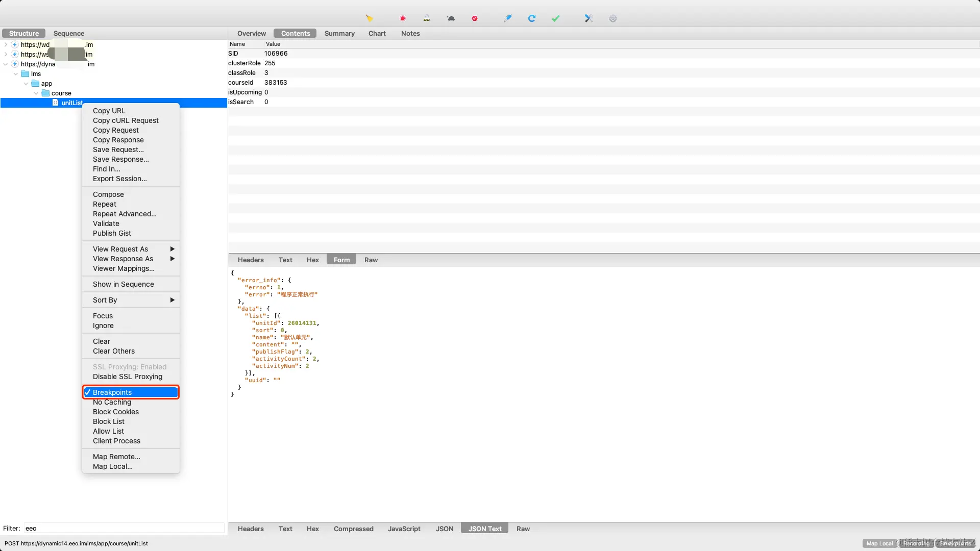
Task: Click the lightning icon for https://wd host
Action: [x=15, y=45]
